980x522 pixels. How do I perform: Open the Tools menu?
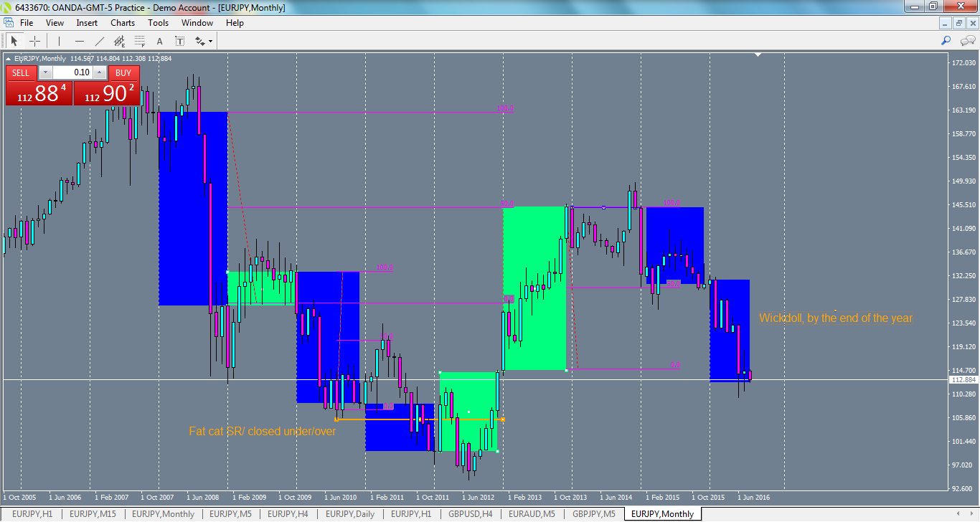(x=158, y=22)
